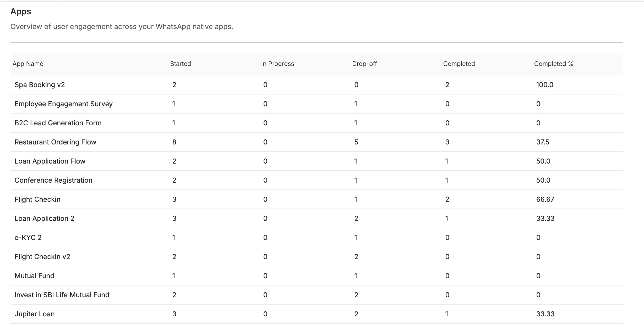Click the Completed column header
The height and width of the screenshot is (325, 644).
pos(459,64)
